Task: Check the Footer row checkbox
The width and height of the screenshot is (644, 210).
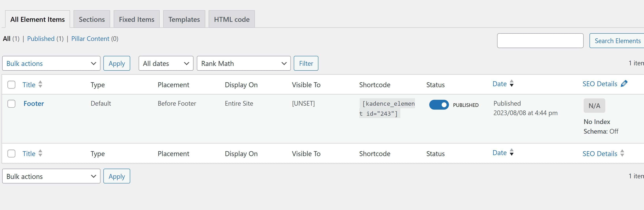Action: point(11,104)
